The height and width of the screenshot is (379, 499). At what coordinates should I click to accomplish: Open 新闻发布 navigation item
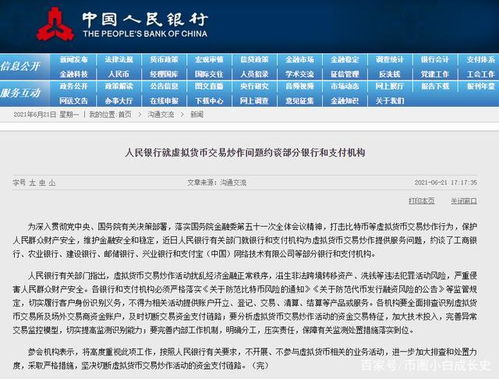point(74,60)
